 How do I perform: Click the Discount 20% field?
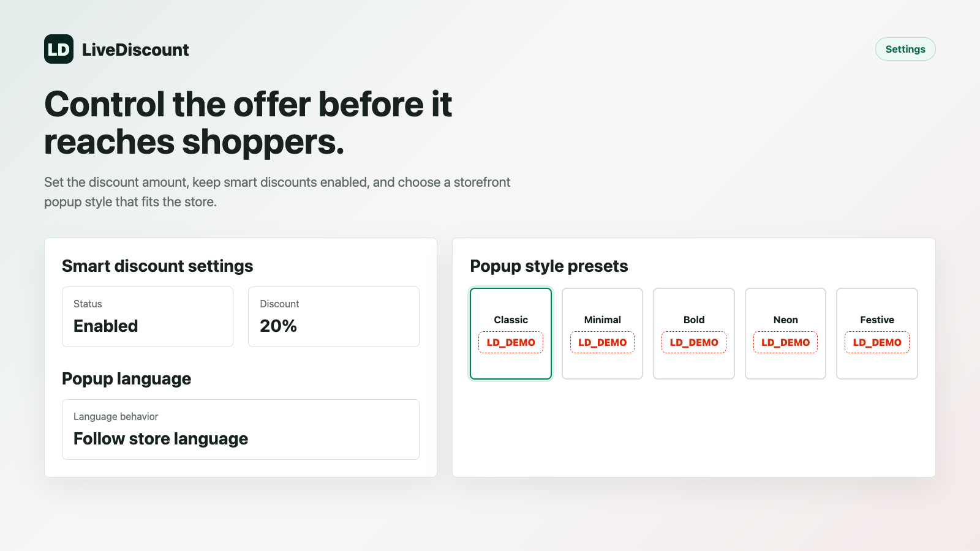pos(334,317)
